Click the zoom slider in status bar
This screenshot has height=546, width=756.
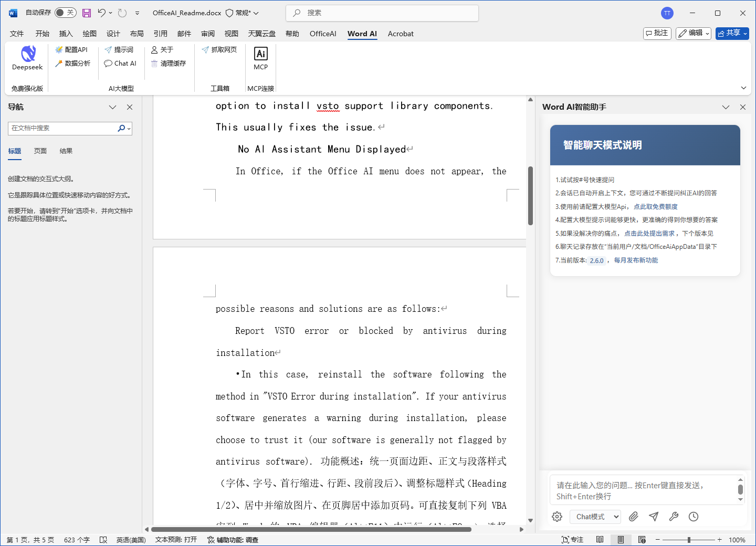point(689,540)
